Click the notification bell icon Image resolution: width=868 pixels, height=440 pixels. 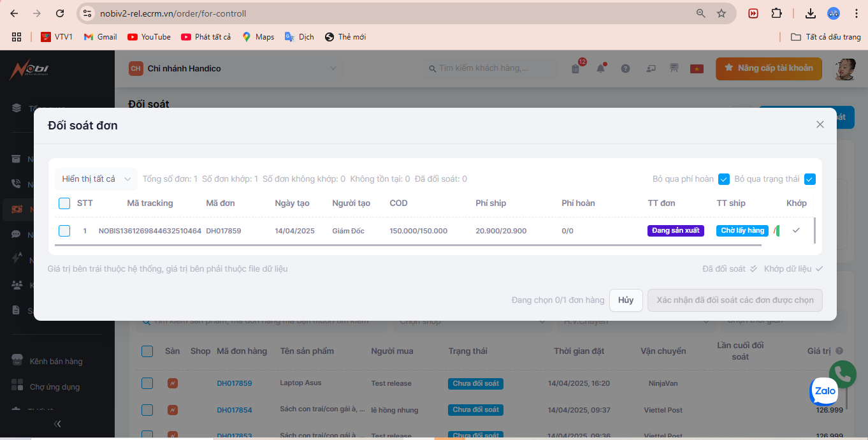coord(600,69)
